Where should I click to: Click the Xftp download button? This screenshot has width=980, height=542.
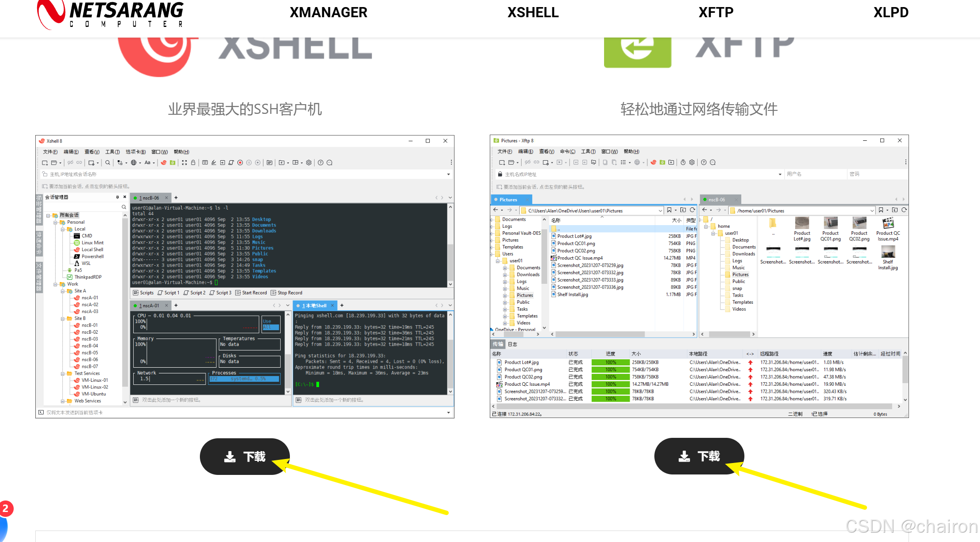pyautogui.click(x=698, y=456)
